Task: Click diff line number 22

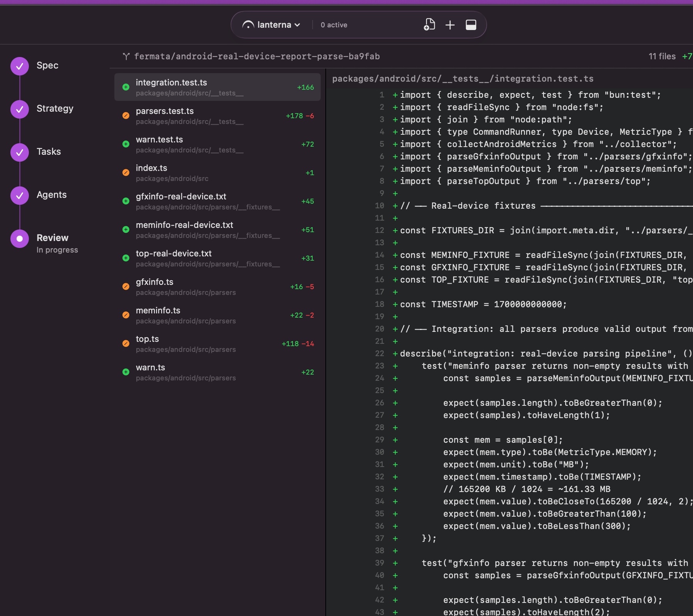Action: (x=380, y=354)
